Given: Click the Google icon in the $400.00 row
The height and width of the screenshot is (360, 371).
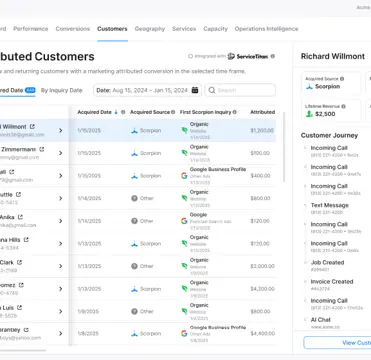Looking at the screenshot, I should [x=184, y=176].
